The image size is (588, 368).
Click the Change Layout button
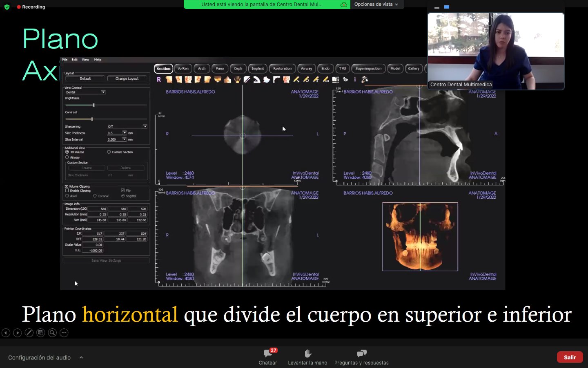coord(127,79)
